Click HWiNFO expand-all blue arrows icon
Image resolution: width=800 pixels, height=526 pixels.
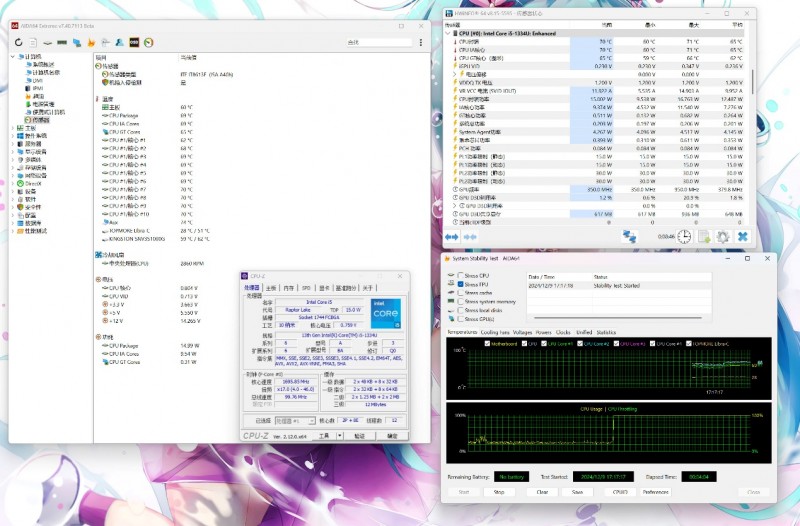[452, 237]
